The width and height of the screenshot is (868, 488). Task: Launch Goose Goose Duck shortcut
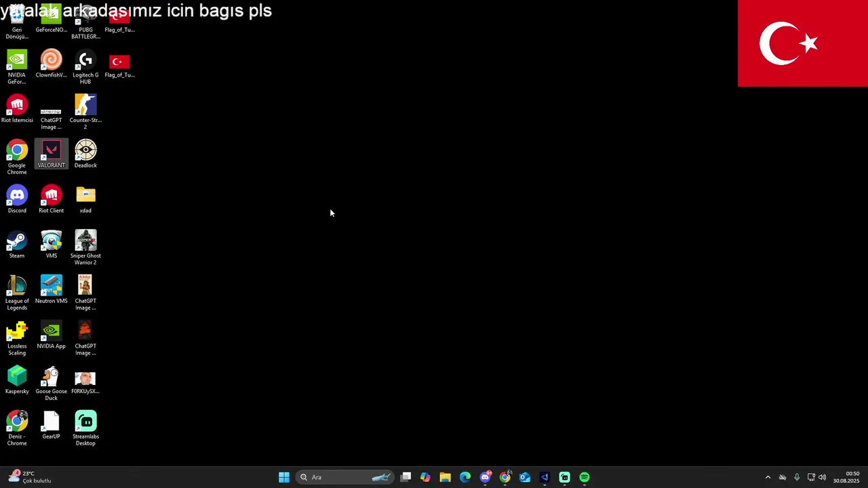tap(51, 384)
